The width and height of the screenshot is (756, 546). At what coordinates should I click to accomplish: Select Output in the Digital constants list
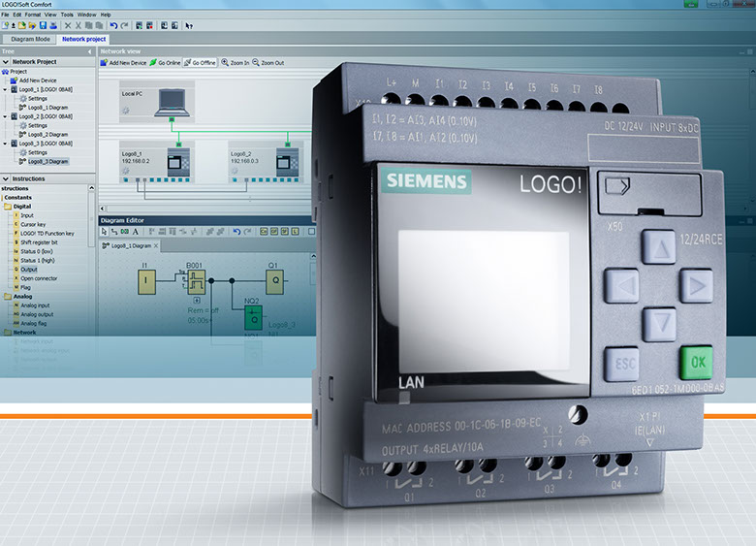[x=27, y=270]
